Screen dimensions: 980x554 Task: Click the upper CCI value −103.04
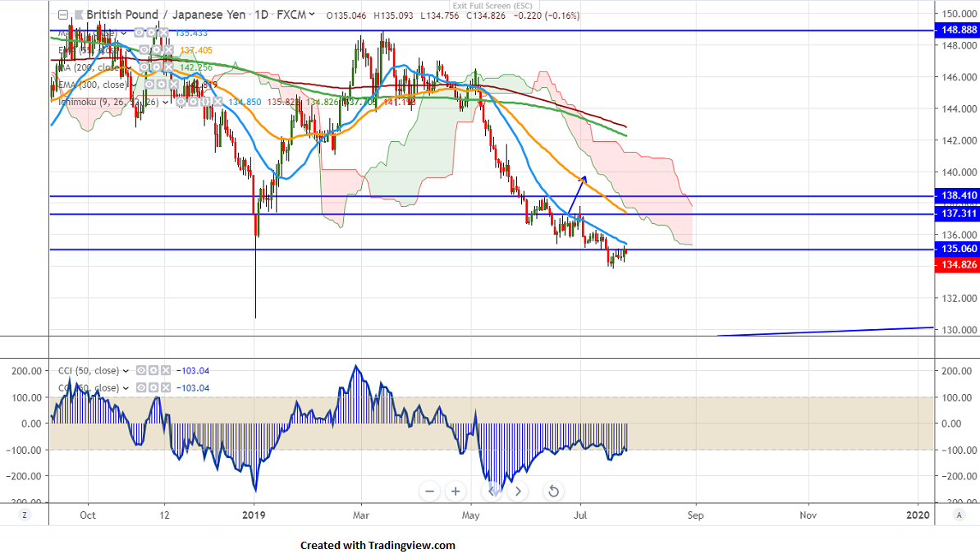193,371
